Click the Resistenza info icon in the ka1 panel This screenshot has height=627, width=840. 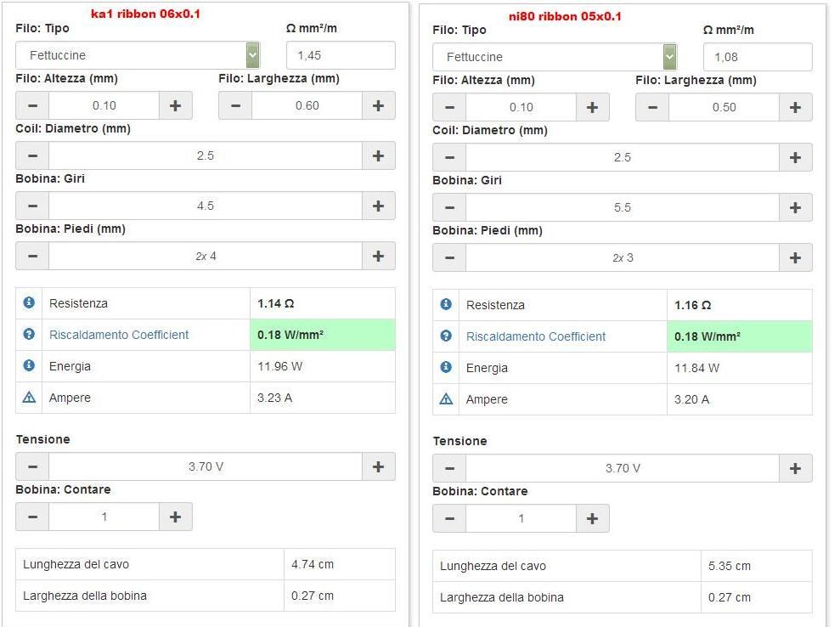(29, 302)
